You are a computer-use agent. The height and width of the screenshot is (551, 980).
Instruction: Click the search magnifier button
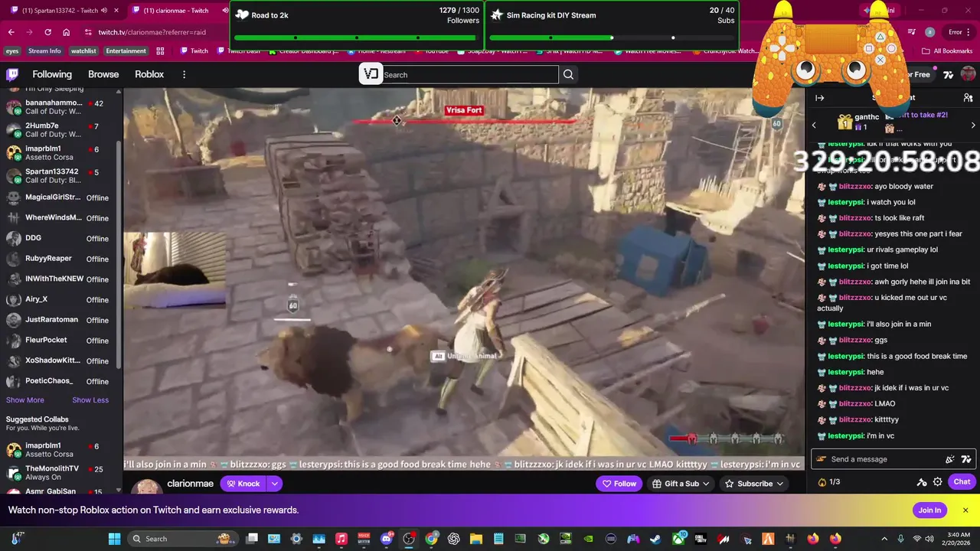[x=568, y=74]
